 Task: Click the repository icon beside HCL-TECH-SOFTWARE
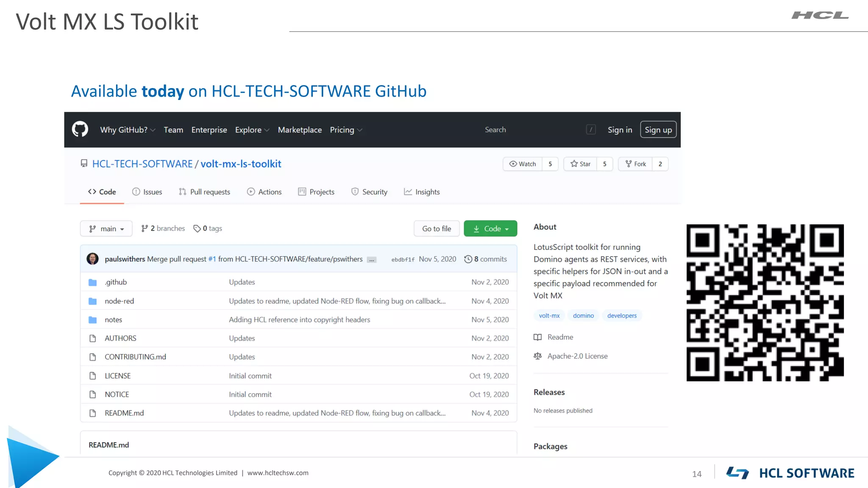(84, 164)
